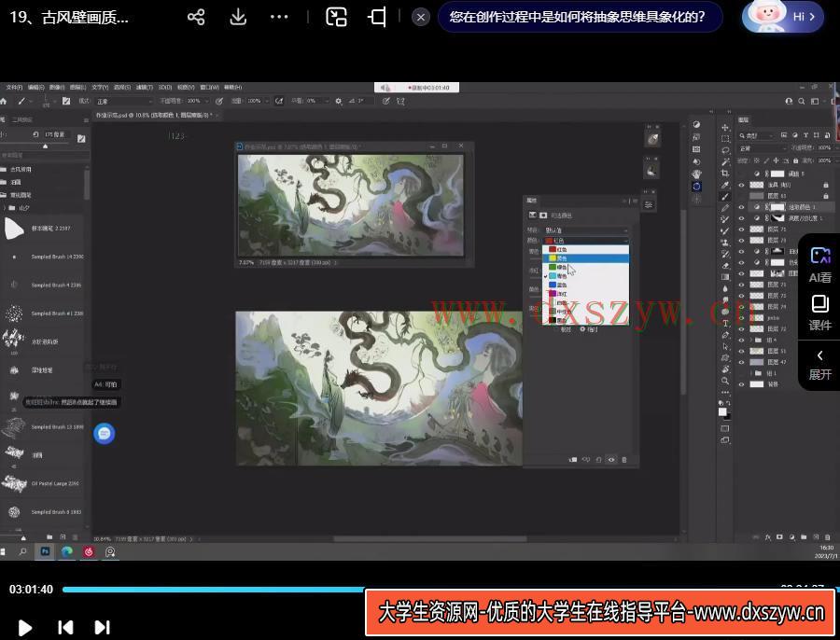Screen dimensions: 840x640
Task: Open the 滤镜(T) menu in Photoshop
Action: point(144,87)
